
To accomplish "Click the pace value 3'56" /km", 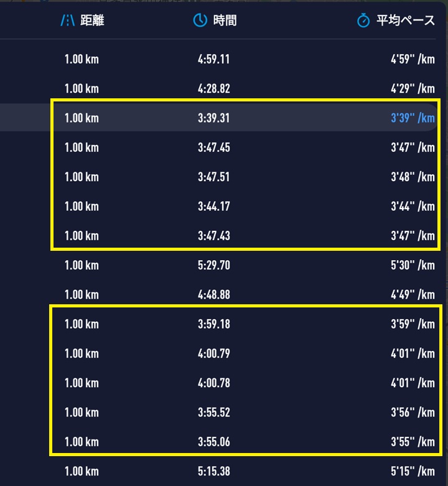I will tap(413, 412).
